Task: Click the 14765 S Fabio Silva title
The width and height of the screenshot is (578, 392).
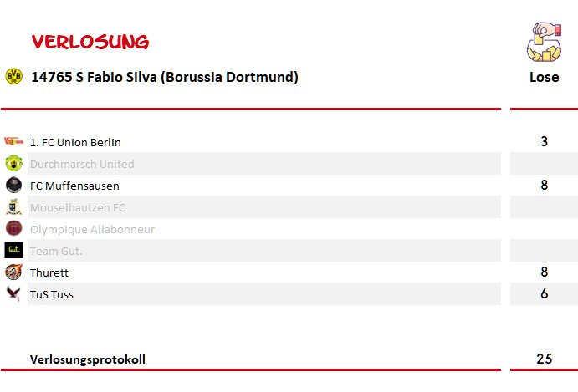Action: point(165,77)
